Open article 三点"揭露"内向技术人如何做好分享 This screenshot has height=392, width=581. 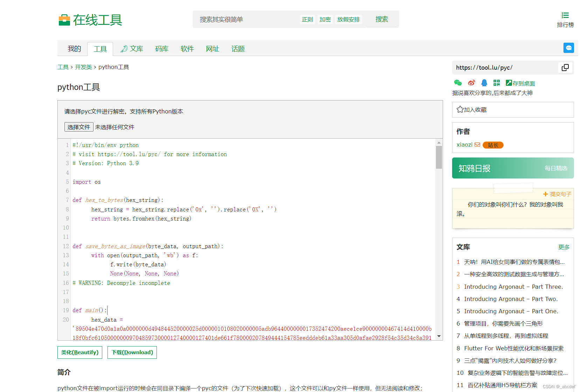coord(510,360)
